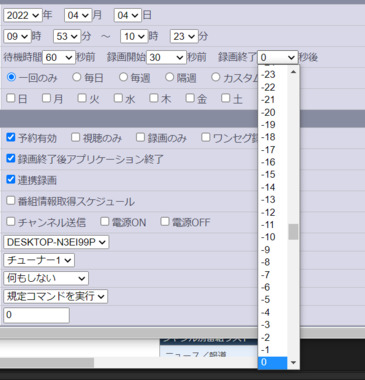Check the 録画のみ checkbox
The image size is (365, 380).
tap(141, 137)
